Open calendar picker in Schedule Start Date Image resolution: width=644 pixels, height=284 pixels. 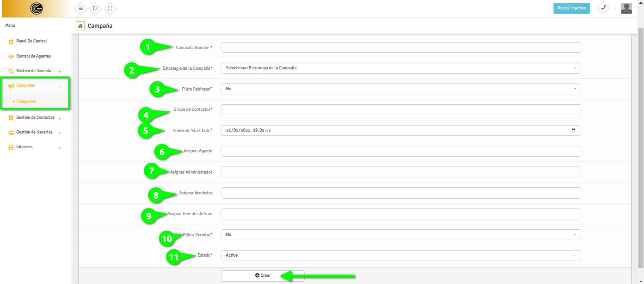(573, 131)
